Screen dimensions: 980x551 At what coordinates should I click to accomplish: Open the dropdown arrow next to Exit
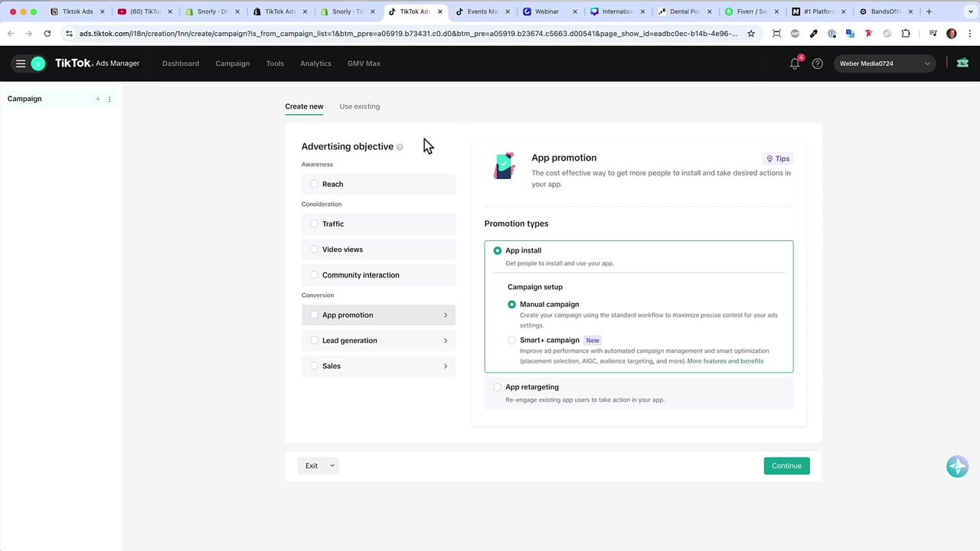click(x=332, y=466)
